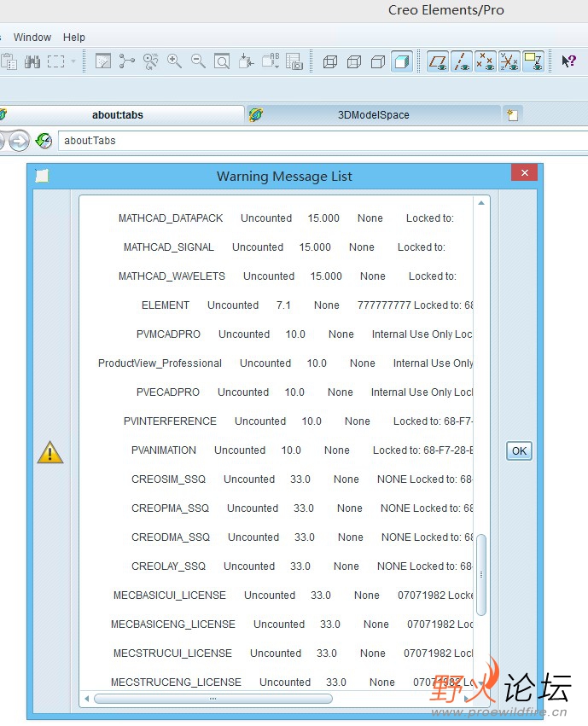The image size is (588, 726).
Task: Toggle coordinate systems display
Action: point(509,61)
